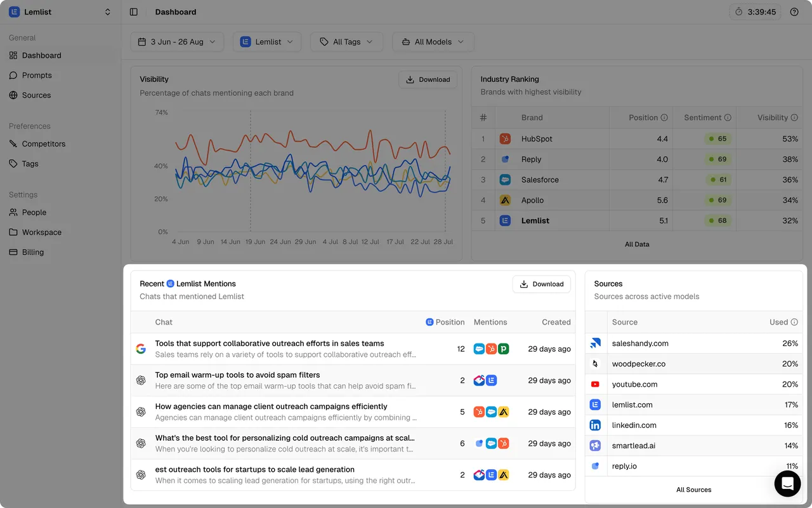Click the green P mention icon in first chat row
812x508 pixels.
tap(503, 349)
